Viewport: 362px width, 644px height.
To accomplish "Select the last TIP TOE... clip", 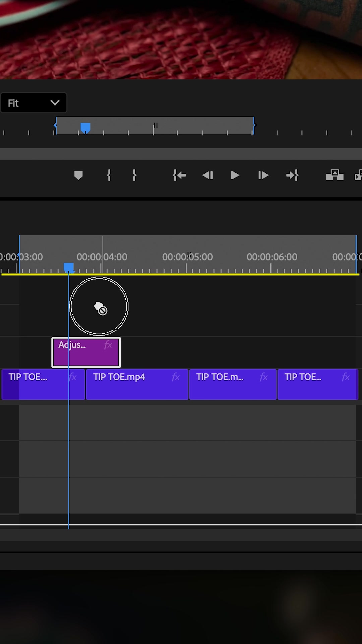I will 318,385.
